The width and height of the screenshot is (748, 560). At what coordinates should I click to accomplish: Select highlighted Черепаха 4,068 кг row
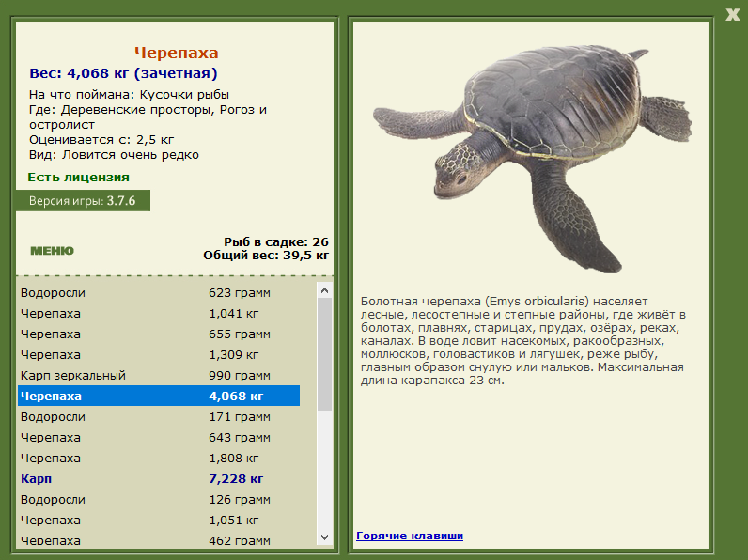pyautogui.click(x=159, y=396)
